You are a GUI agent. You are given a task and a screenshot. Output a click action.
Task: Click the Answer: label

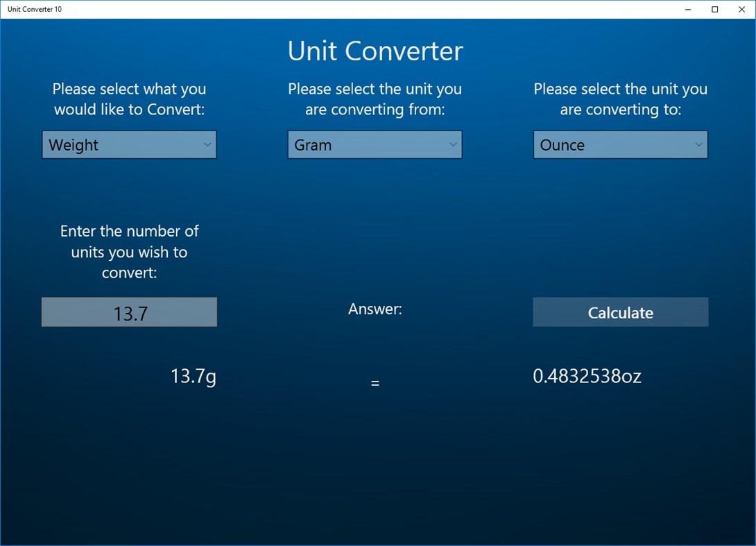[x=375, y=309]
